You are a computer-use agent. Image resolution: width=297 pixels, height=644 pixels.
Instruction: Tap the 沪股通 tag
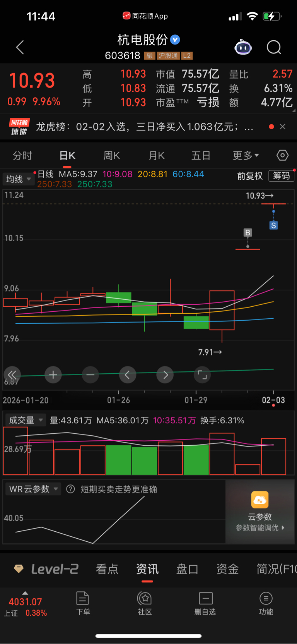169,56
